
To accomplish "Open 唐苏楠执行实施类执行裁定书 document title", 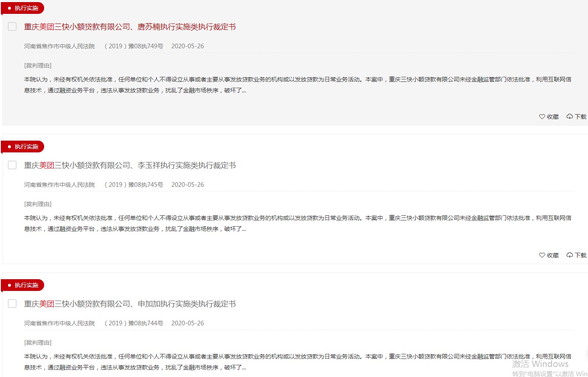I will coord(130,27).
